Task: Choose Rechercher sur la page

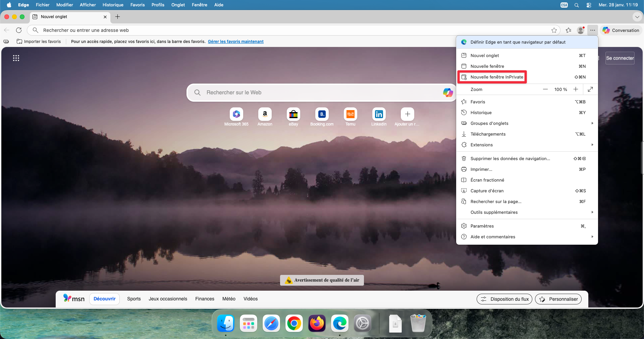Action: pos(527,201)
